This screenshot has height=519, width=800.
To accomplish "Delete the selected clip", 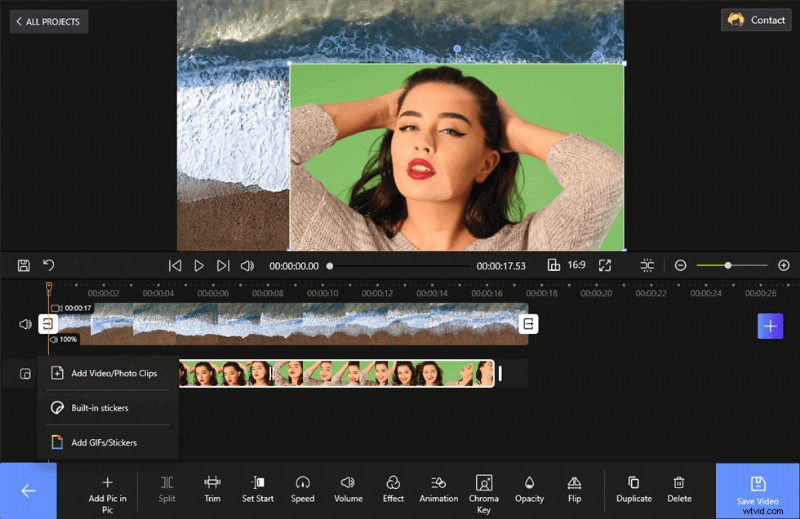I will click(679, 489).
